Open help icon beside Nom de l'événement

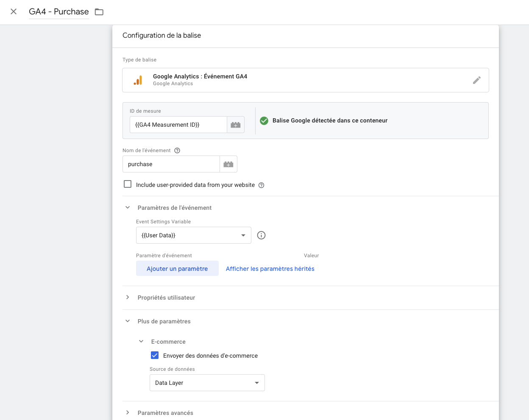coord(177,150)
